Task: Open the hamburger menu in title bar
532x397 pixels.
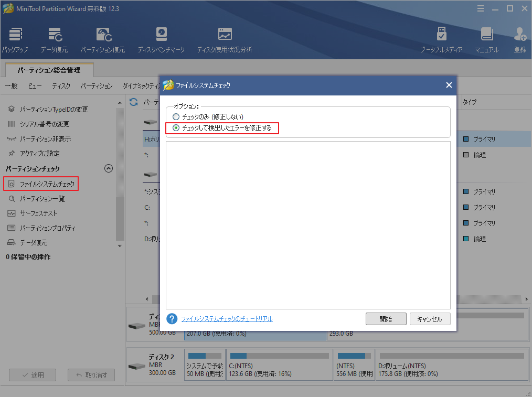Action: tap(481, 8)
